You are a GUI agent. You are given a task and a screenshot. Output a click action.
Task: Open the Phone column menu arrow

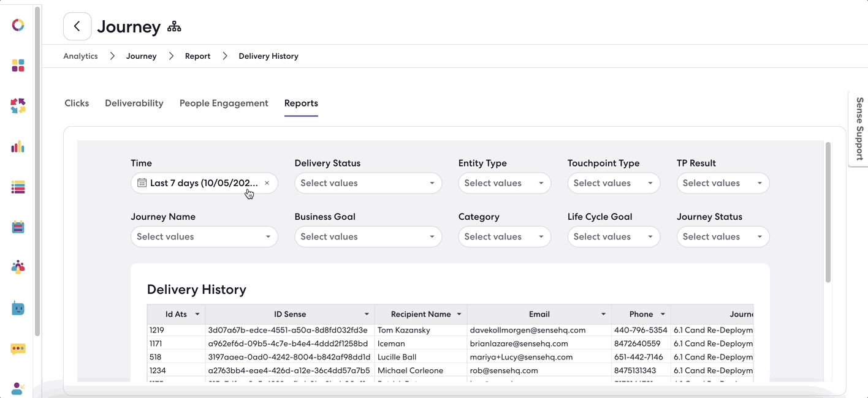pyautogui.click(x=663, y=314)
